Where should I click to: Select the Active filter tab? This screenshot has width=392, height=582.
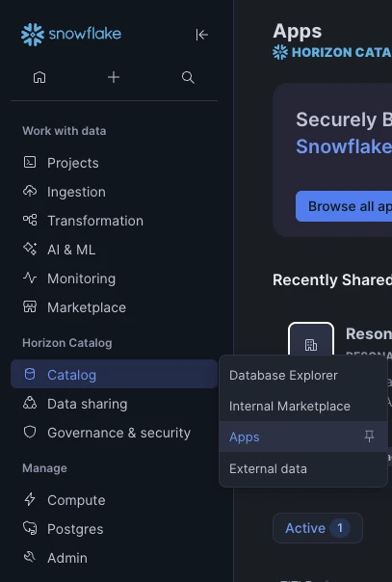click(318, 528)
